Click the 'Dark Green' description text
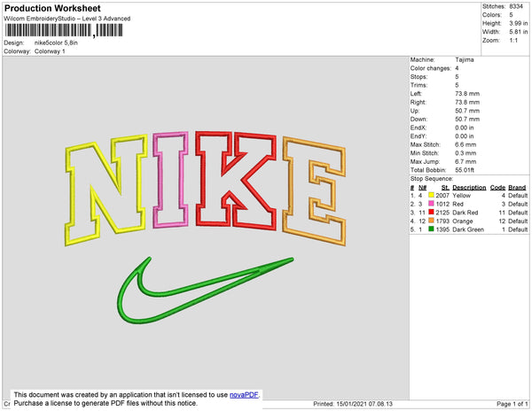532x411 pixels. click(x=468, y=229)
